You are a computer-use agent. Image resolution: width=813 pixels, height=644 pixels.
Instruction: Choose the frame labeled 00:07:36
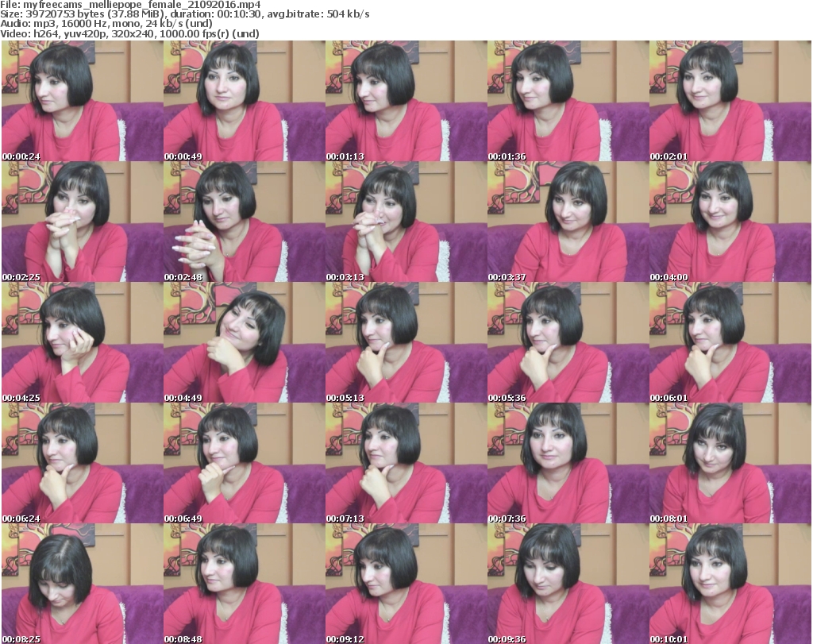coord(568,463)
